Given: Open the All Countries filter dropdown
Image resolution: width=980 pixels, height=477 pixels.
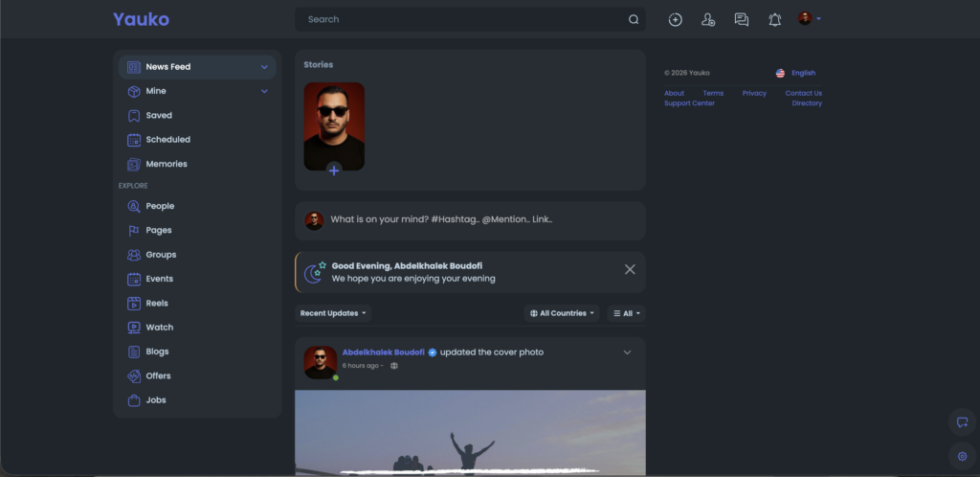Looking at the screenshot, I should [x=562, y=313].
